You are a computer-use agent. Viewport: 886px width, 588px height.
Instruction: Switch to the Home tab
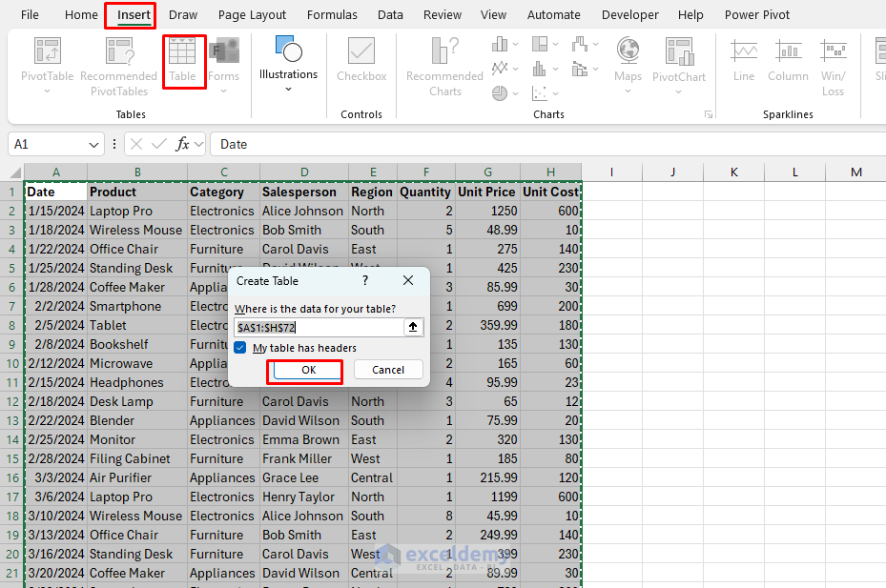coord(81,14)
